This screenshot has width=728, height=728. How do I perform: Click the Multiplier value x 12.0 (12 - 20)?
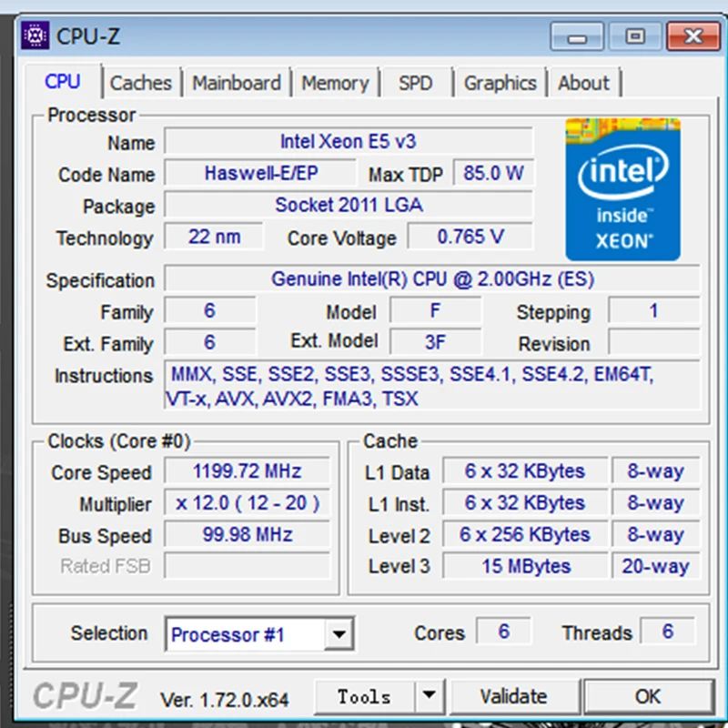[x=247, y=503]
